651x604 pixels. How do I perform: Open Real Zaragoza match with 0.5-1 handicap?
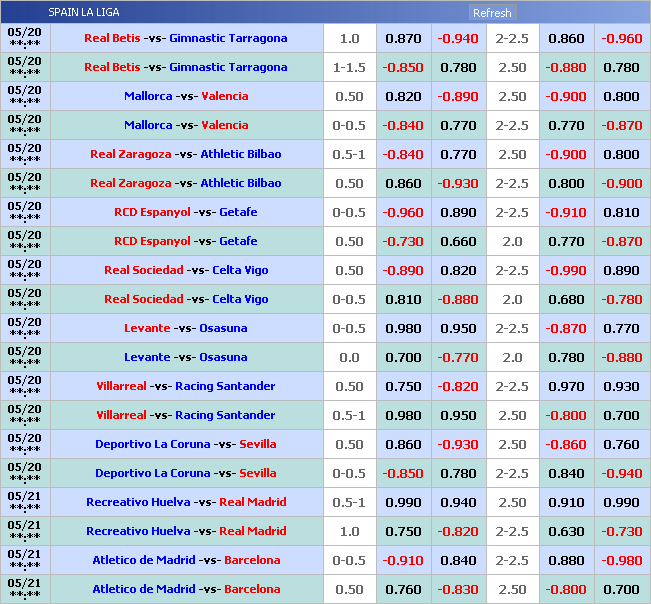click(x=186, y=155)
